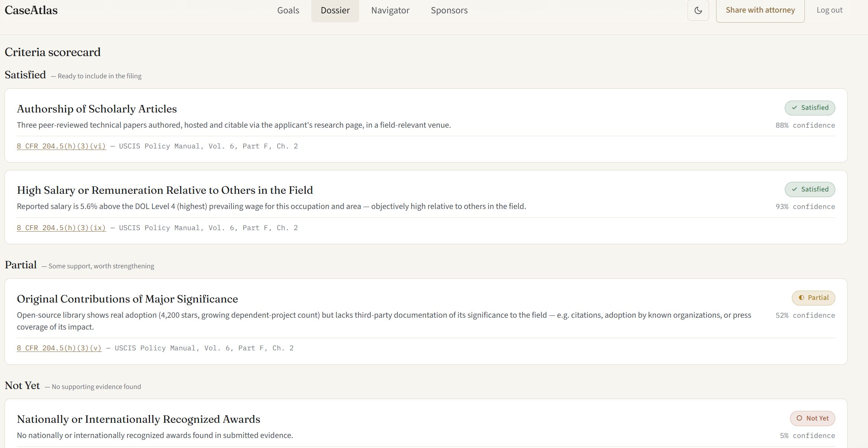Click the Criteria scorecard heading
This screenshot has height=448, width=868.
point(53,52)
